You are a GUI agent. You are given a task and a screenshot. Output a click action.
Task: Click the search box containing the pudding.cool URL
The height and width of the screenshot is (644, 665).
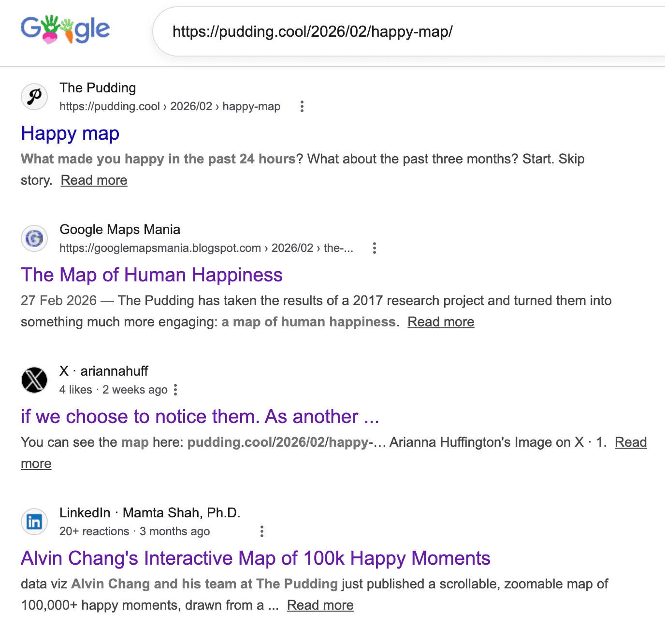click(409, 31)
